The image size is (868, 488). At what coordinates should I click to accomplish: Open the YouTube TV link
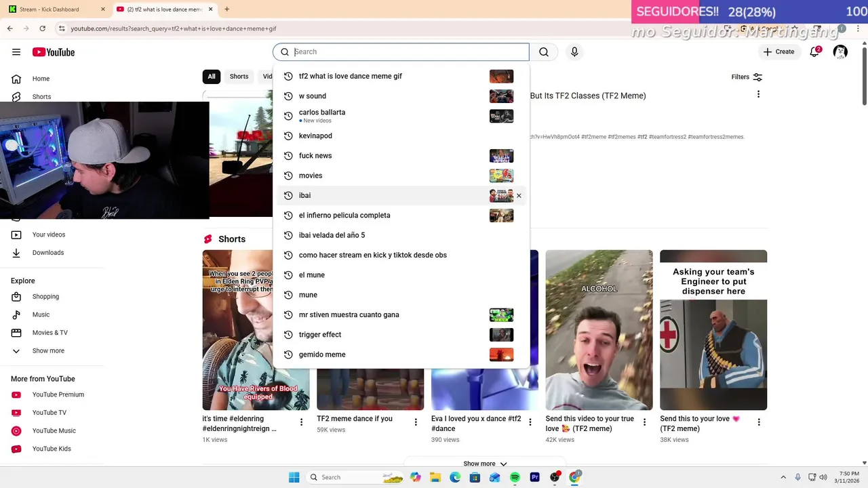[x=49, y=413]
